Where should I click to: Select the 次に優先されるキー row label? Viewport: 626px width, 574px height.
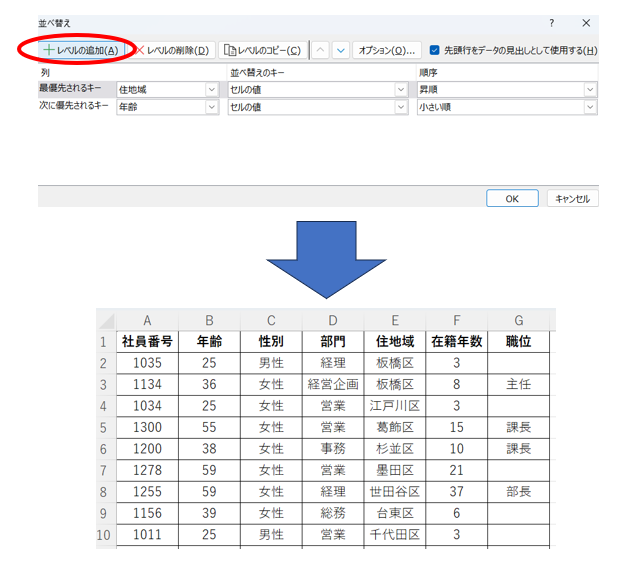point(73,106)
